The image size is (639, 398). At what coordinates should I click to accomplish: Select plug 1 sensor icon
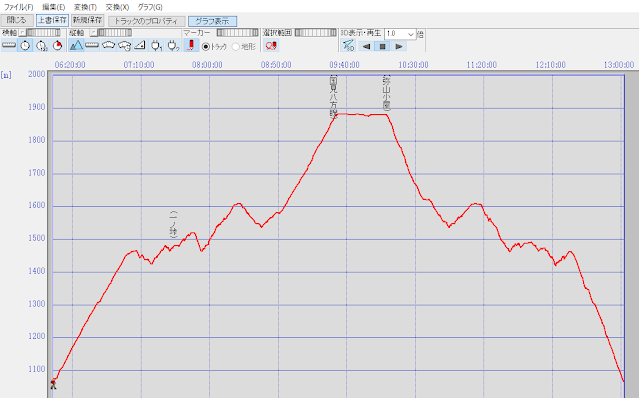click(x=156, y=46)
